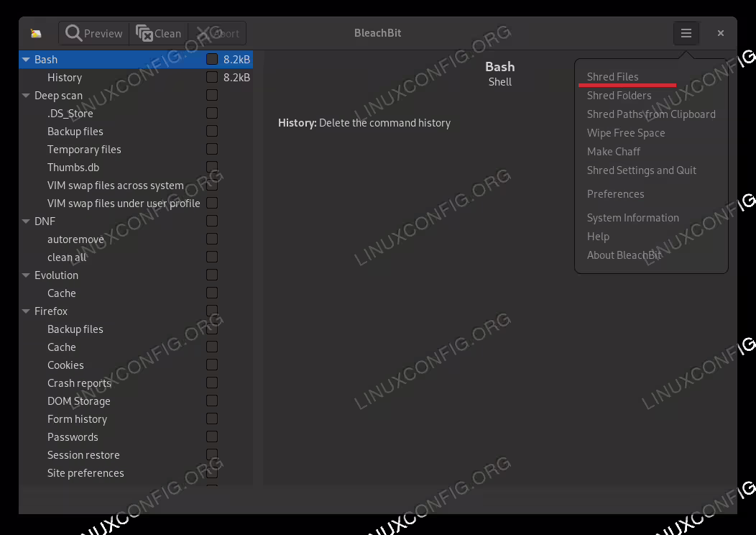756x535 pixels.
Task: Select Shred Paths from Clipboard
Action: 651,114
